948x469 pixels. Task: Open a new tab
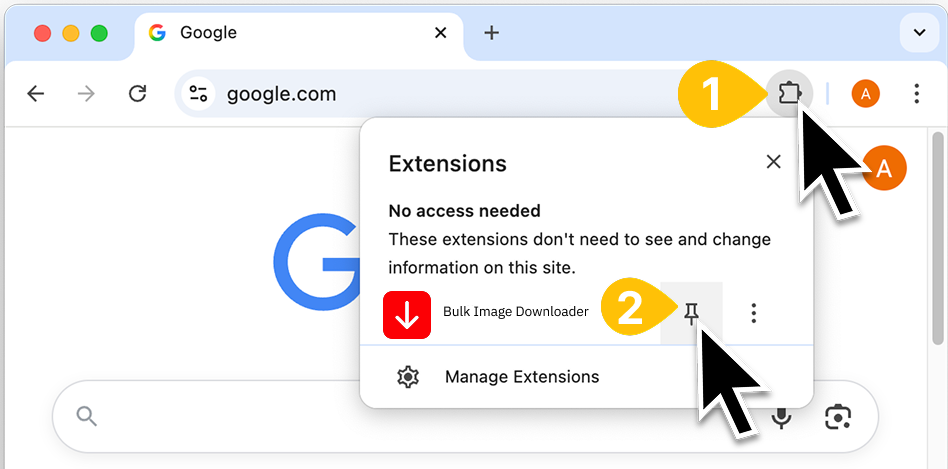(x=491, y=33)
